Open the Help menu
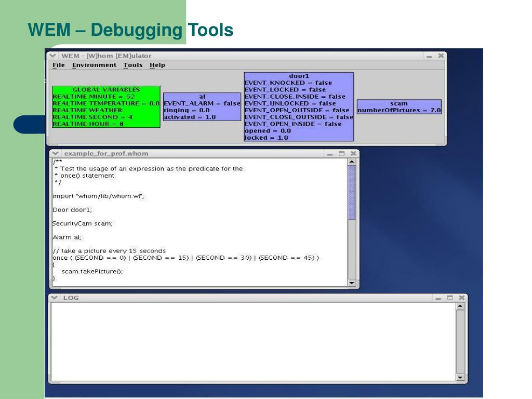This screenshot has width=532, height=399. [157, 65]
